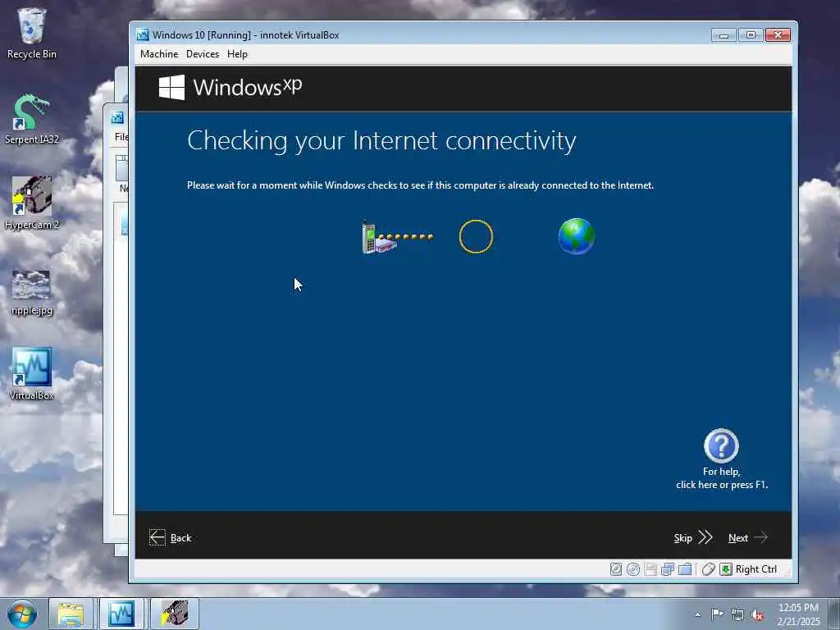Switch to VirtualBox taskbar button
Viewport: 840px width, 630px height.
(x=121, y=614)
